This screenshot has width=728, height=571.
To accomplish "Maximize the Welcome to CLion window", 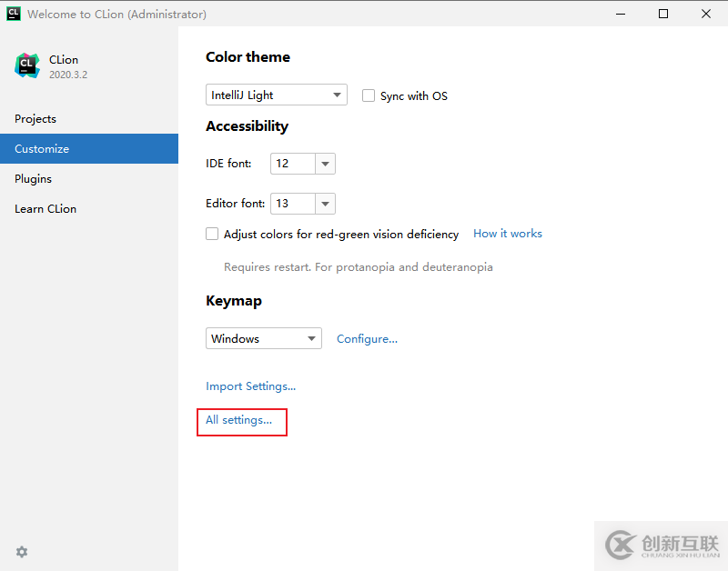I will tap(663, 14).
